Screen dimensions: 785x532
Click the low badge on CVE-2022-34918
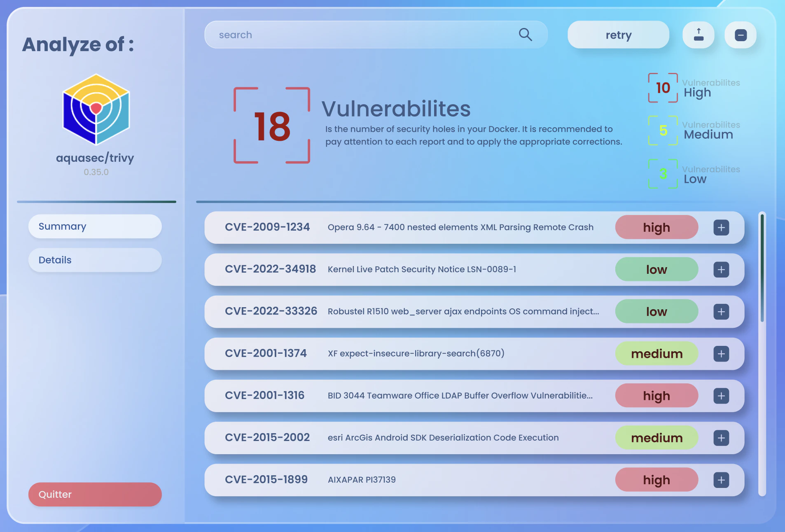point(657,269)
